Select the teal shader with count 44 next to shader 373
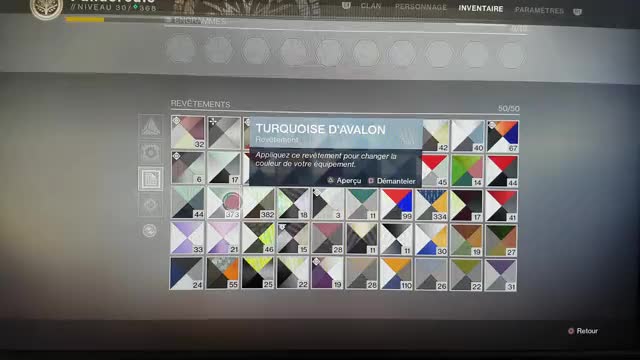 click(188, 202)
